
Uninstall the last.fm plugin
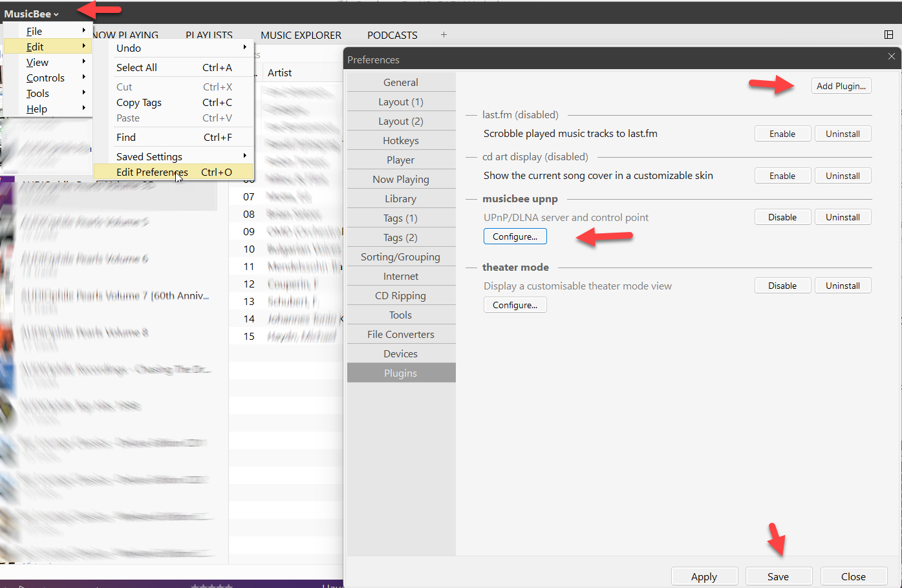pyautogui.click(x=843, y=134)
